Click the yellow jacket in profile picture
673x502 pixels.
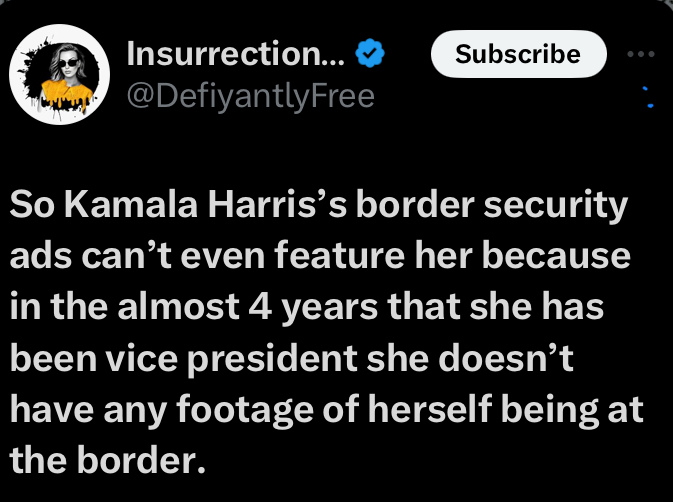coord(67,94)
